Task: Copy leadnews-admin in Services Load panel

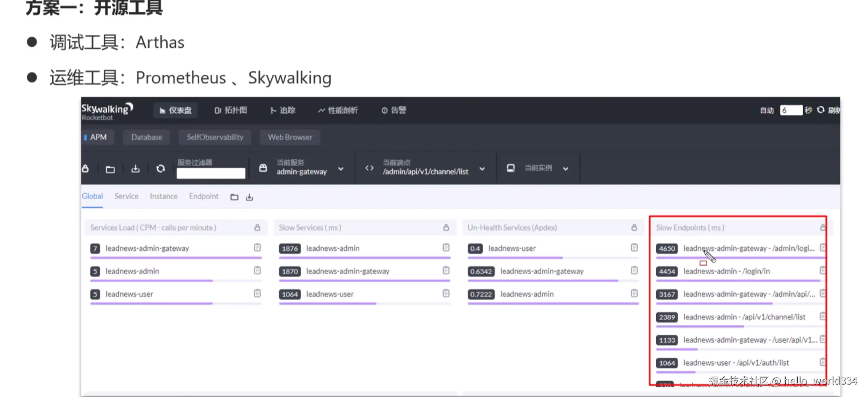Action: (257, 270)
